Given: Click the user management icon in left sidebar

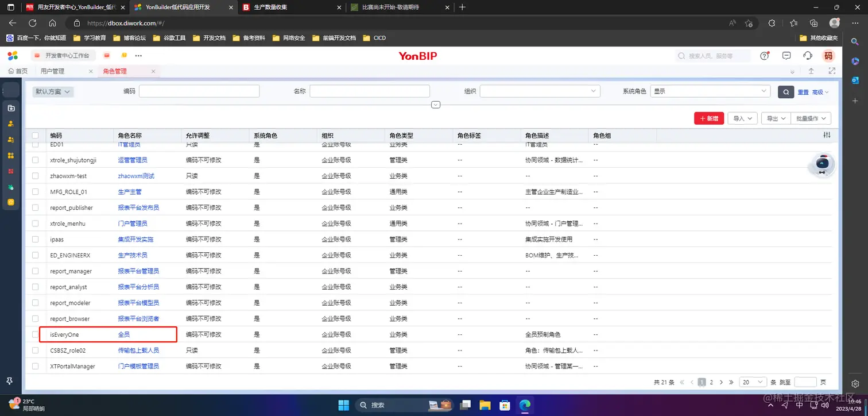Looking at the screenshot, I should pos(10,124).
